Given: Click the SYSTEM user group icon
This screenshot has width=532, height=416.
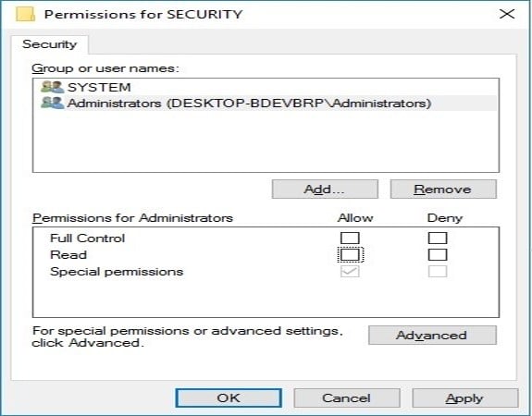Looking at the screenshot, I should [52, 87].
